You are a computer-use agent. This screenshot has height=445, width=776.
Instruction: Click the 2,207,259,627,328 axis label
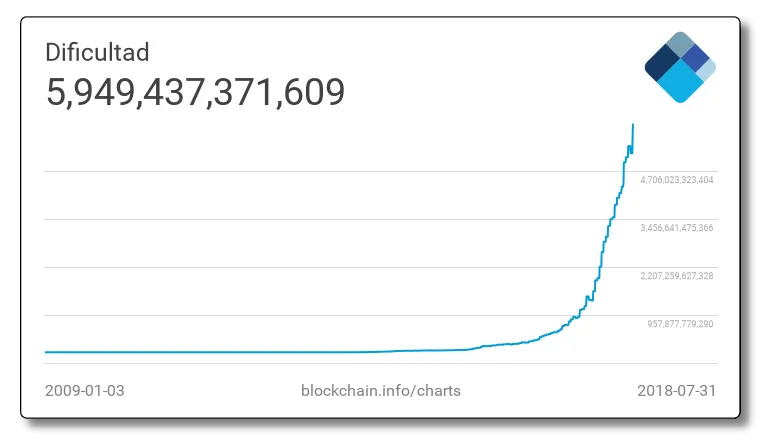coord(676,276)
